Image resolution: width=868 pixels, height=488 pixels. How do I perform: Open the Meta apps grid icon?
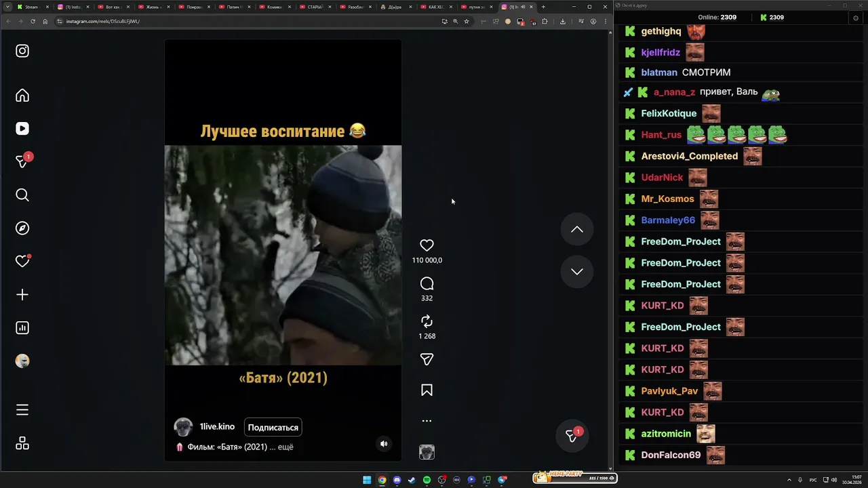22,443
